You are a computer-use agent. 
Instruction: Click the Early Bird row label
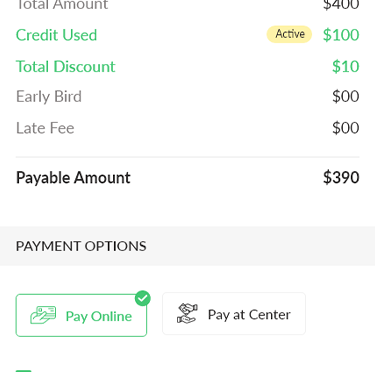click(x=49, y=97)
